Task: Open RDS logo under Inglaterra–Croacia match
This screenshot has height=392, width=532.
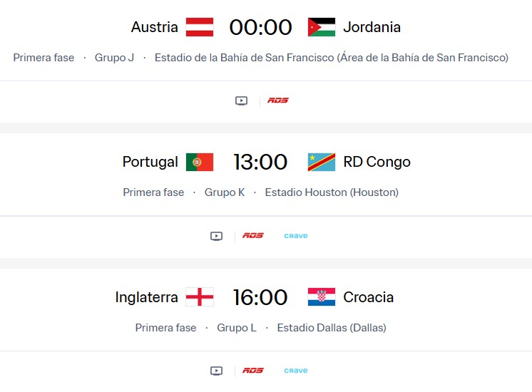Action: click(253, 371)
